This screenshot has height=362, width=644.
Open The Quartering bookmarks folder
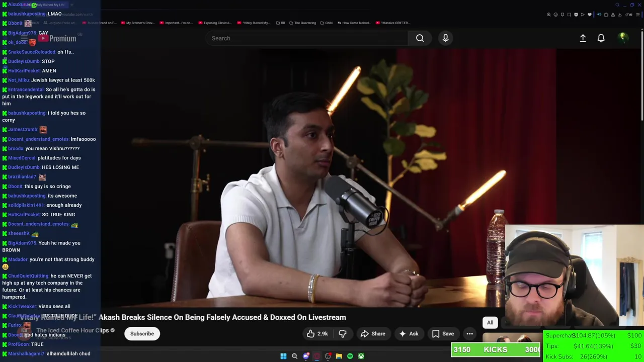(302, 23)
